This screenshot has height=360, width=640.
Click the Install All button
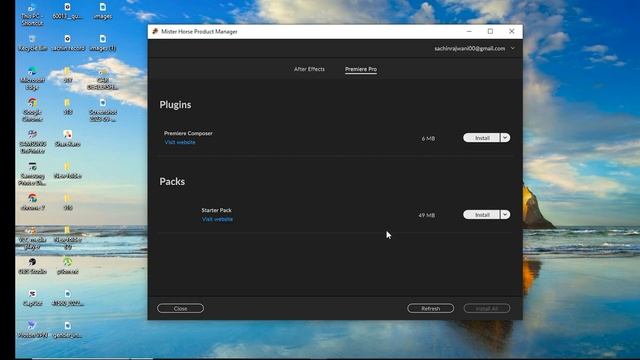pyautogui.click(x=487, y=309)
